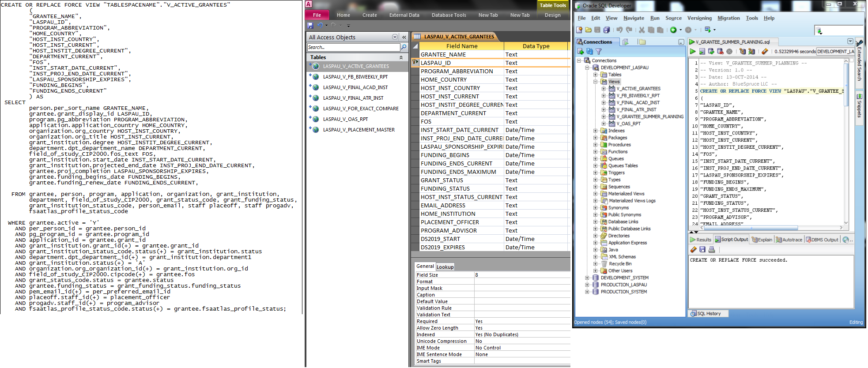868x368 pixels.
Task: Select the Database Tools ribbon tab
Action: 449,15
